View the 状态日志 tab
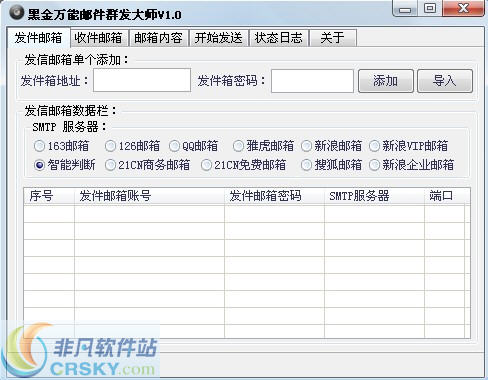Screen dimensions: 488x380 click(279, 38)
